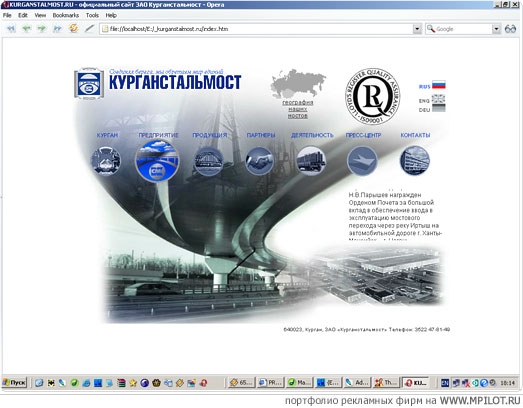Click the Курганстальмост emblem logo
This screenshot has height=408, width=523.
(89, 83)
